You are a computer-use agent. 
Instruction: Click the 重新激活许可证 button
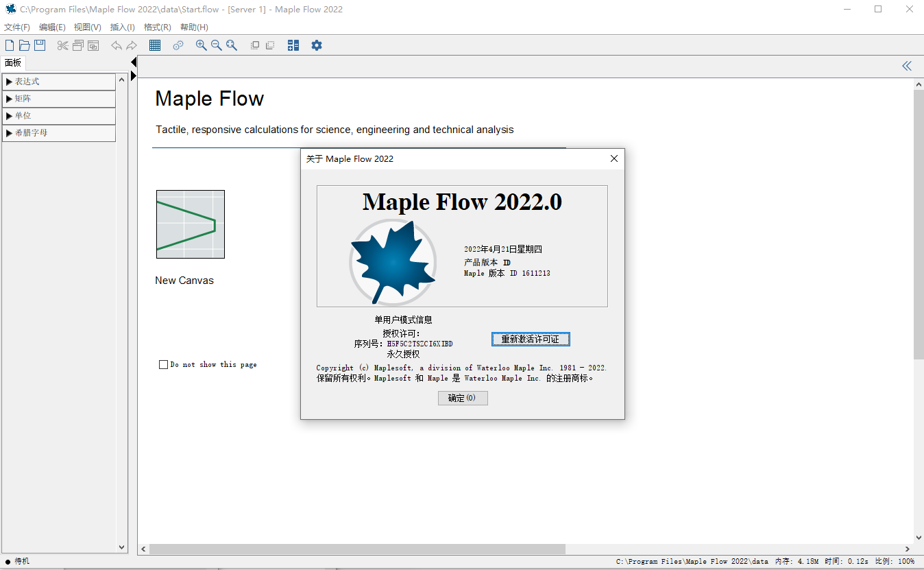(530, 340)
